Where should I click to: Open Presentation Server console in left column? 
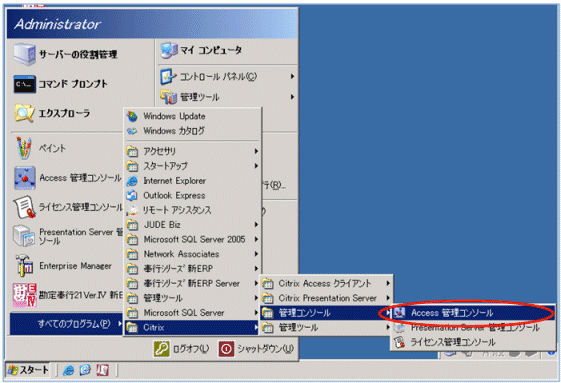[x=68, y=236]
